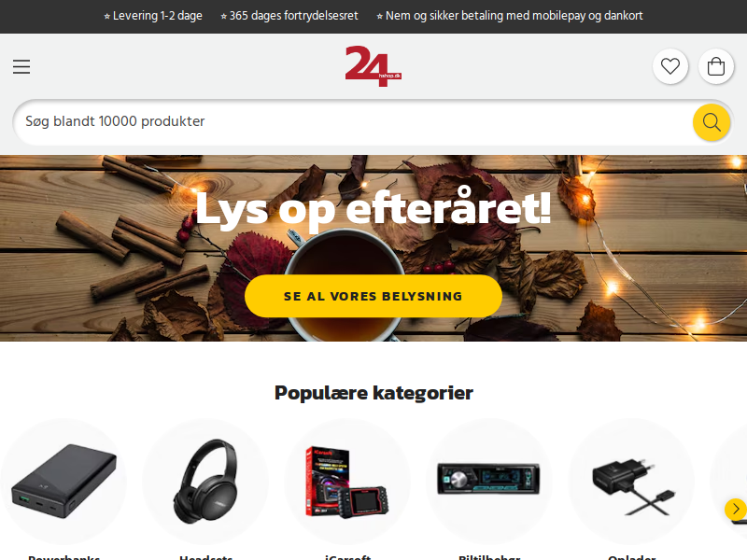The height and width of the screenshot is (560, 747).
Task: Click the Powerbanks label text
Action: [63, 556]
